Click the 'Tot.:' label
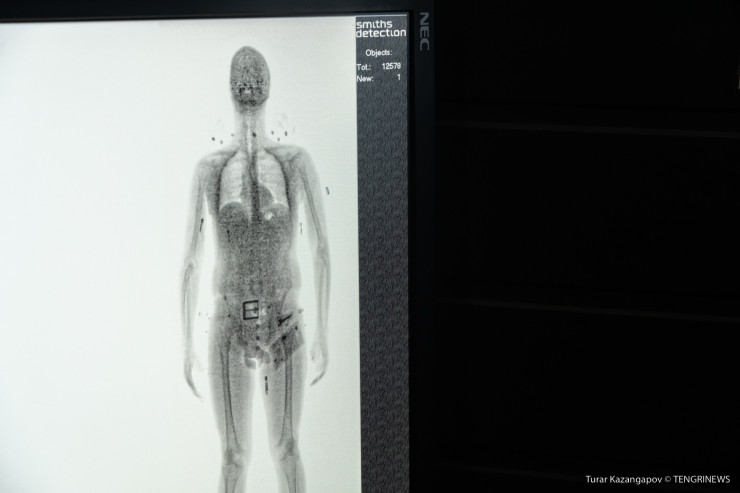Screen dimensions: 740x493 pos(364,66)
